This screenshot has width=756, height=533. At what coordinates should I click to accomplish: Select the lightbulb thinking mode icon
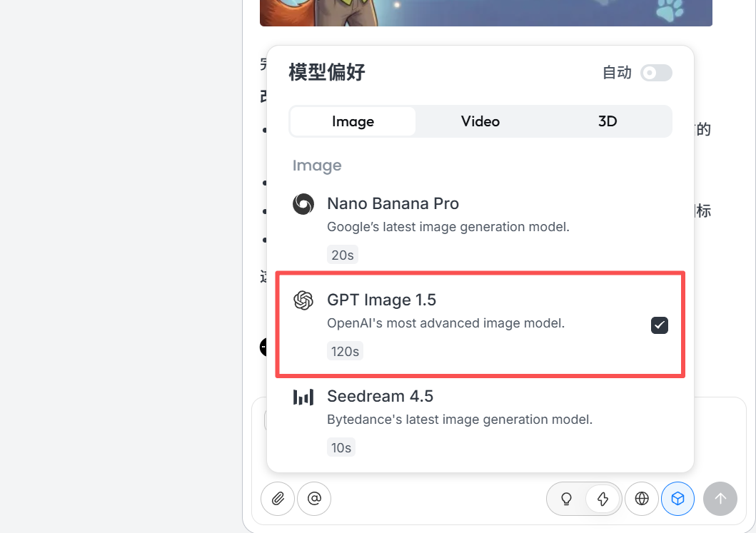(x=566, y=499)
